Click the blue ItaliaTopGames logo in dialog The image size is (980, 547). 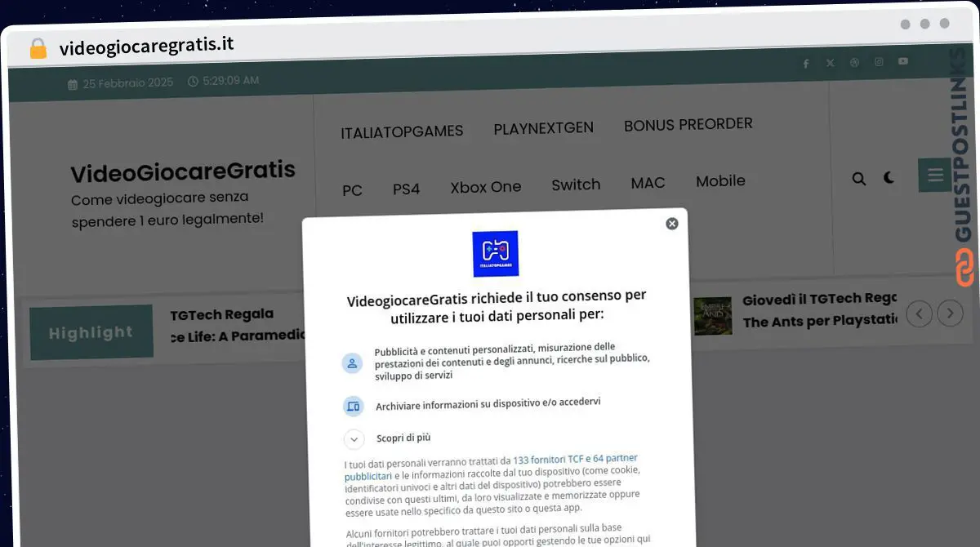click(x=495, y=253)
